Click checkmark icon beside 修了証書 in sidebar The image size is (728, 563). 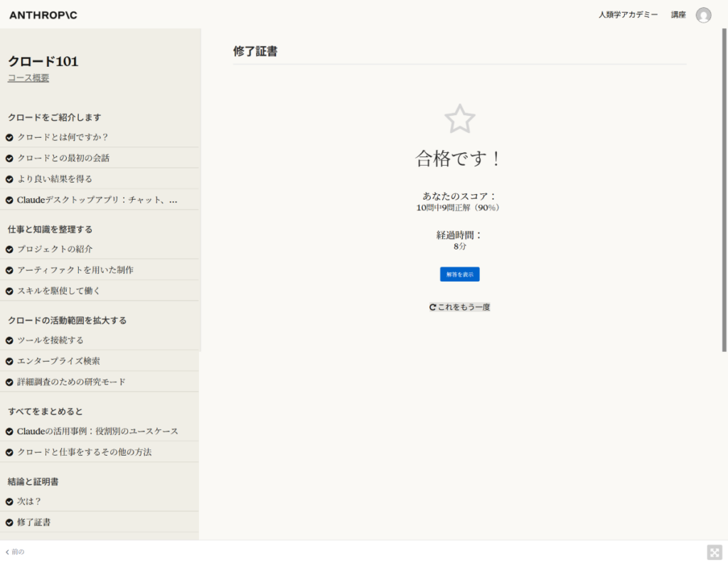[9, 522]
